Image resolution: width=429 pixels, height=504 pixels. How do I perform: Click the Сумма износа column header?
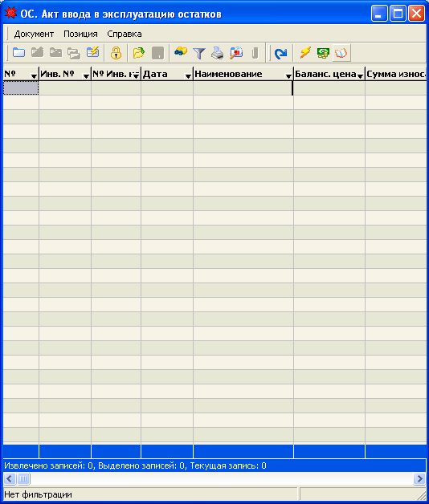tap(396, 74)
